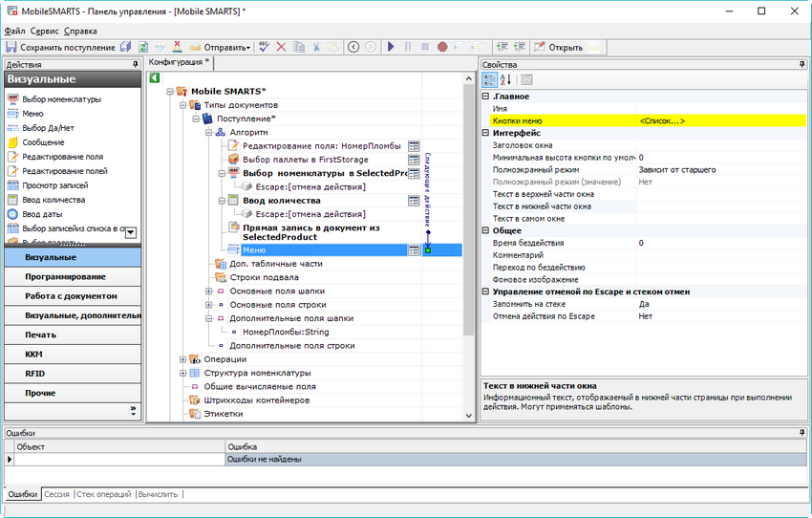Collapse the Общее property category

pyautogui.click(x=485, y=230)
